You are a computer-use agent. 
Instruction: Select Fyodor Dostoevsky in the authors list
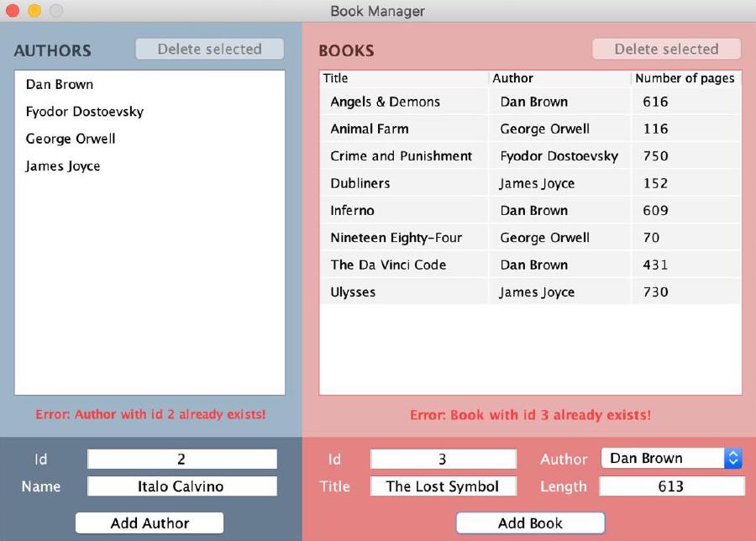coord(84,112)
